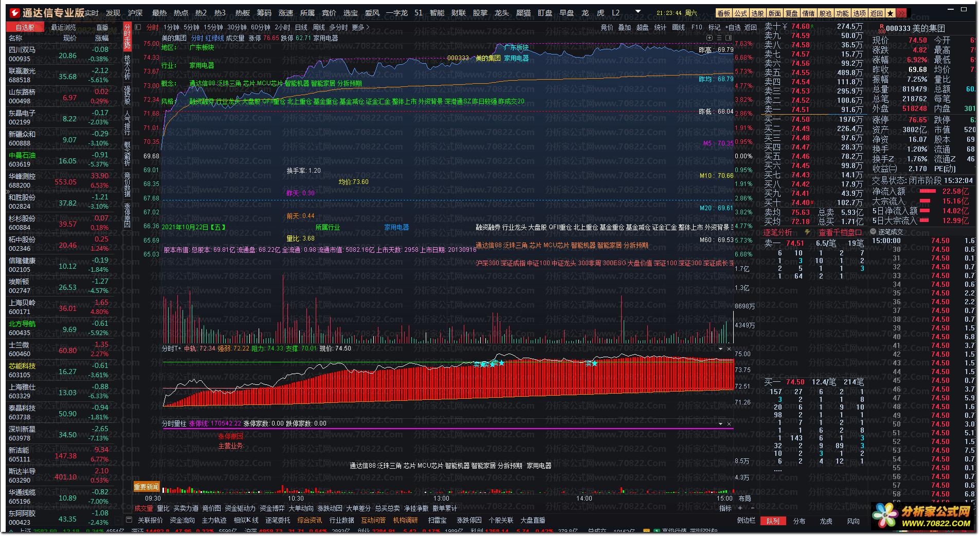Open the 布局 layout menu
The image size is (980, 536).
(745, 498)
